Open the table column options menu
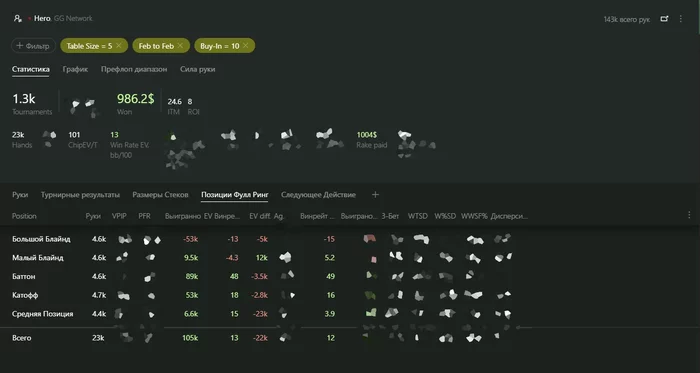Viewport: 700px width, 373px height. click(x=689, y=215)
